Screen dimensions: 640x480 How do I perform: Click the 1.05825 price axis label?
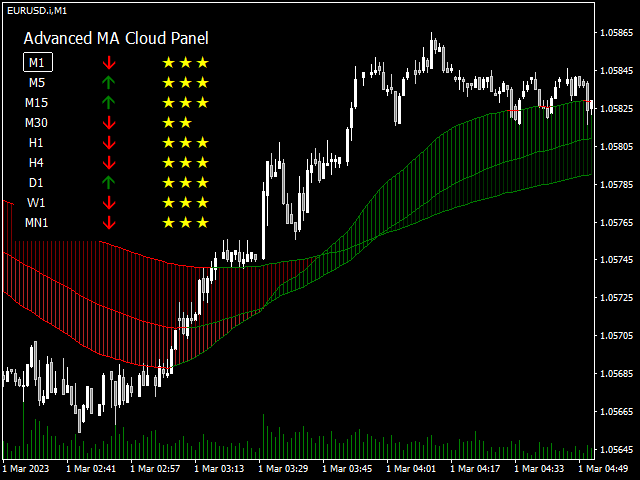[616, 109]
